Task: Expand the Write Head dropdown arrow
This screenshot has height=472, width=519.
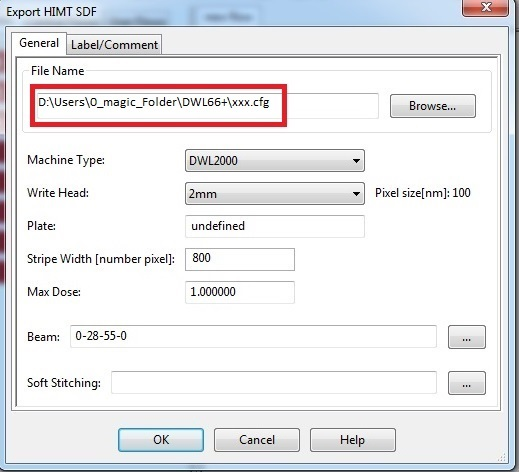Action: (x=356, y=194)
